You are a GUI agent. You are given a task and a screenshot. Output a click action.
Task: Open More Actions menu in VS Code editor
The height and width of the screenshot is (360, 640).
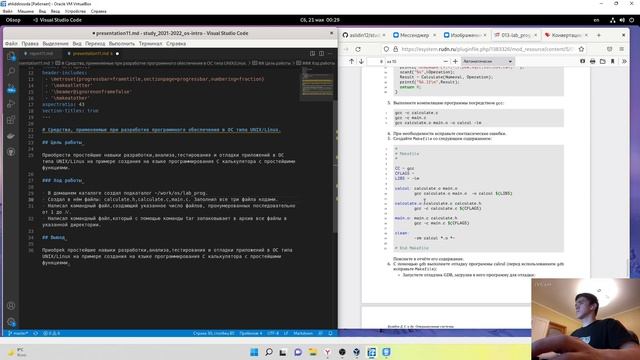[x=330, y=53]
